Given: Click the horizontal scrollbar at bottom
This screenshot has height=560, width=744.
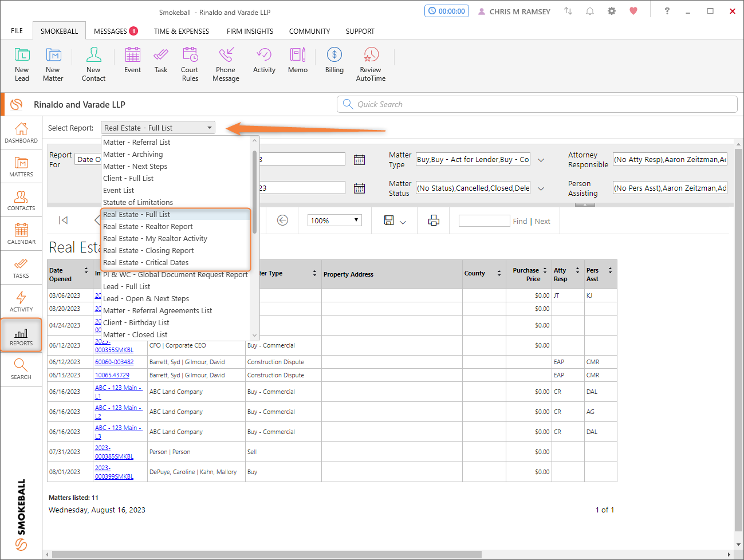Looking at the screenshot, I should tap(267, 554).
